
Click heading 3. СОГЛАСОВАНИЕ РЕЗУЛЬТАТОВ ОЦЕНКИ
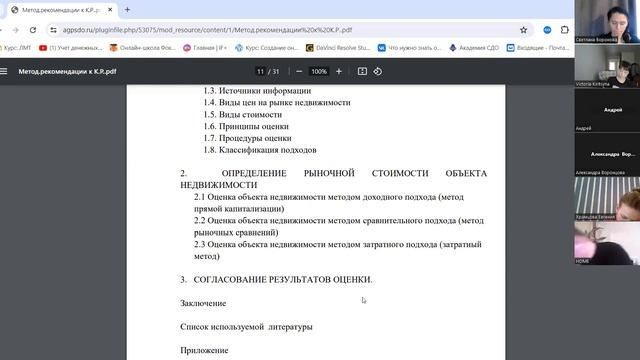point(276,280)
